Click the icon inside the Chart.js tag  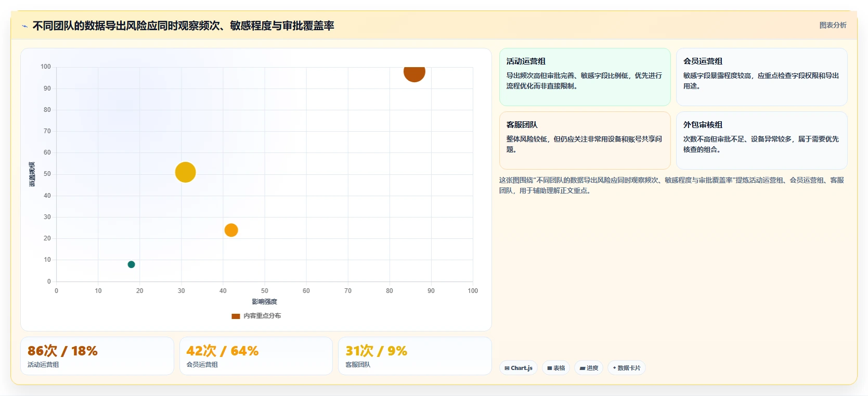pos(507,368)
